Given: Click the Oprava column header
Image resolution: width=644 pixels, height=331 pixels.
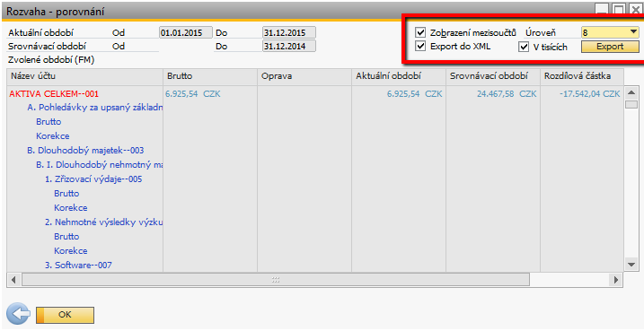Looking at the screenshot, I should click(304, 76).
